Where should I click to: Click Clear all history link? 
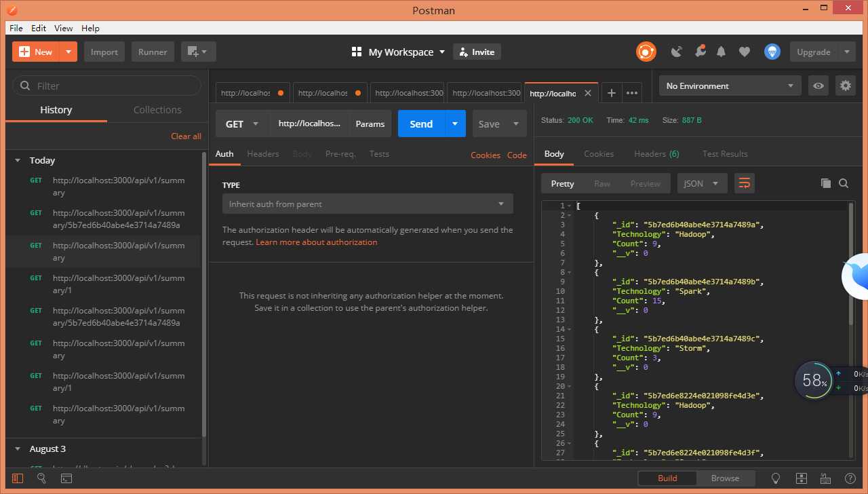[186, 136]
